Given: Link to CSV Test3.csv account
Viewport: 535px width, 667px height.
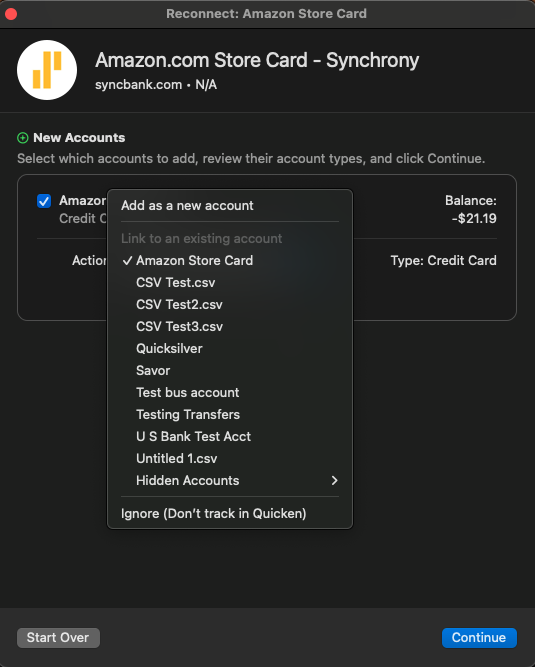Looking at the screenshot, I should pos(230,327).
